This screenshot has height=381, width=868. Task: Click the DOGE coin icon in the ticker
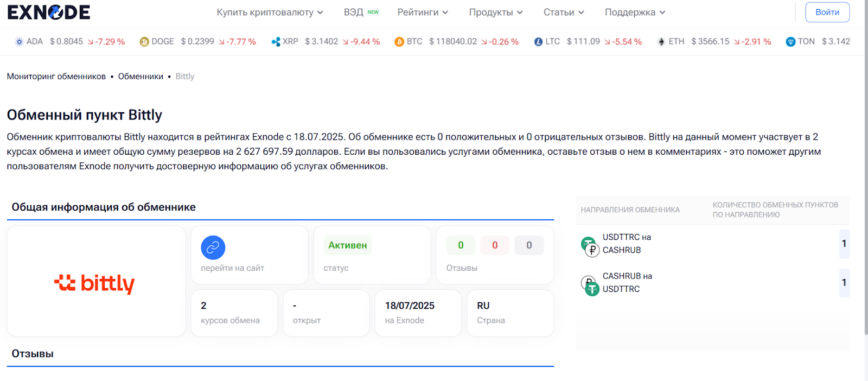[x=144, y=42]
